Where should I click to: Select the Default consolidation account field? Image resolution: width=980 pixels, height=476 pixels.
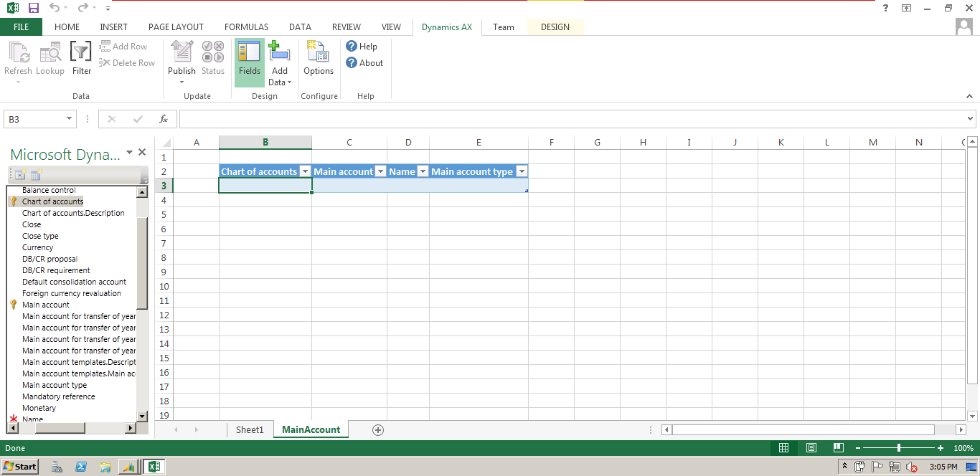click(74, 282)
